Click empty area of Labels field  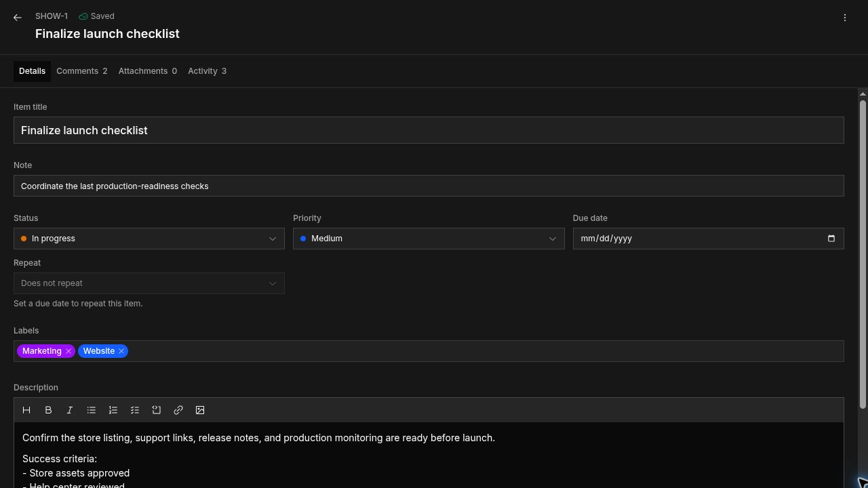486,351
